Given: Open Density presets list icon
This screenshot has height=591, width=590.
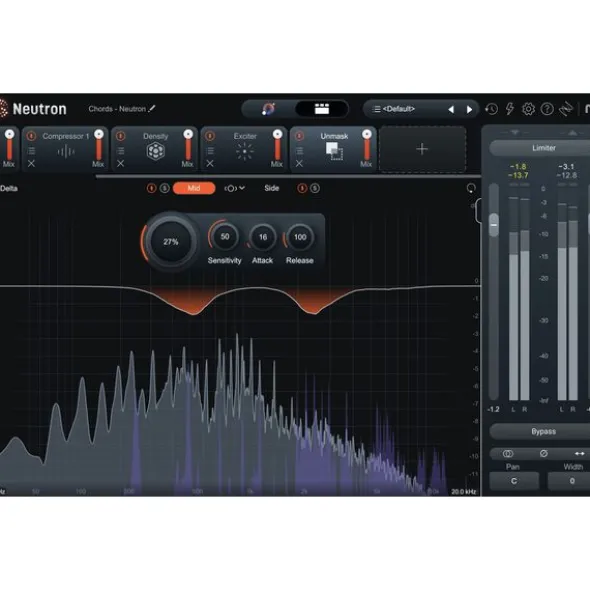Looking at the screenshot, I should coord(121,151).
